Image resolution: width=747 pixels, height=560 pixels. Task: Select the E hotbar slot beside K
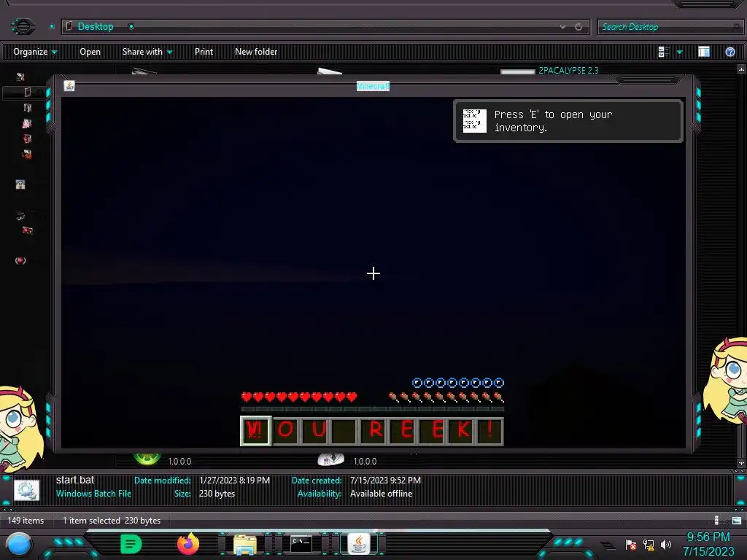433,431
